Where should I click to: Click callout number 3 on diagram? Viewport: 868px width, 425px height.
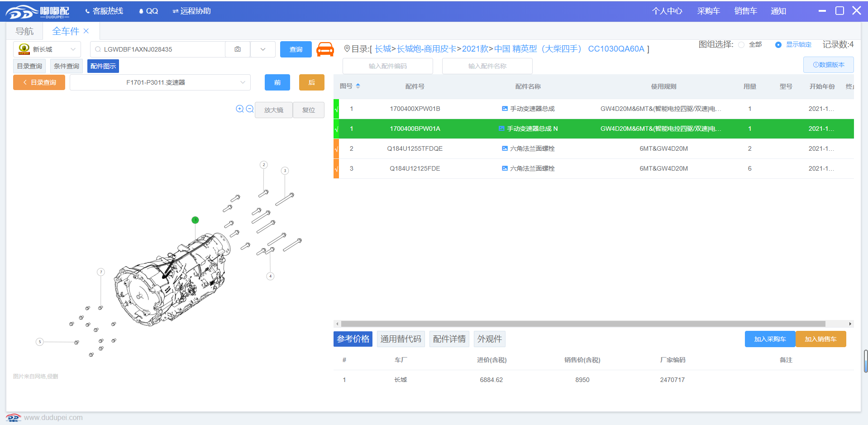tap(285, 171)
